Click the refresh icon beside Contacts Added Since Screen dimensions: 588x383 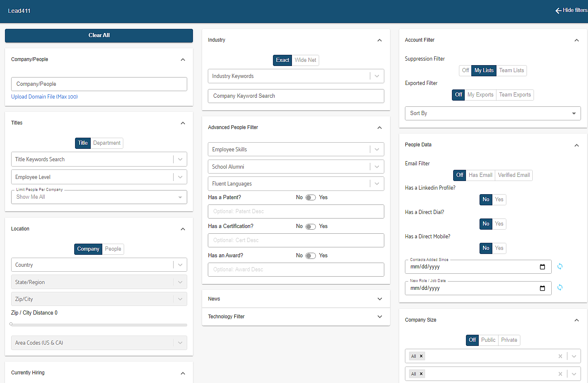pos(560,266)
